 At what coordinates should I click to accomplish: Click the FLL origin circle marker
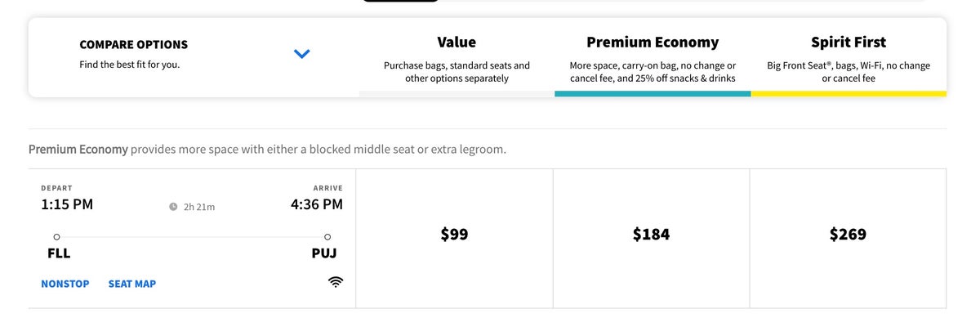click(56, 236)
